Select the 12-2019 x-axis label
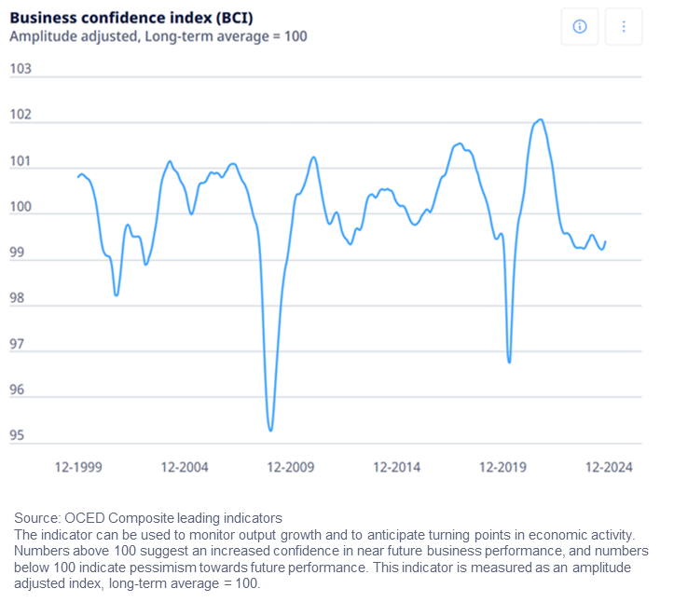674x616 pixels. 502,467
